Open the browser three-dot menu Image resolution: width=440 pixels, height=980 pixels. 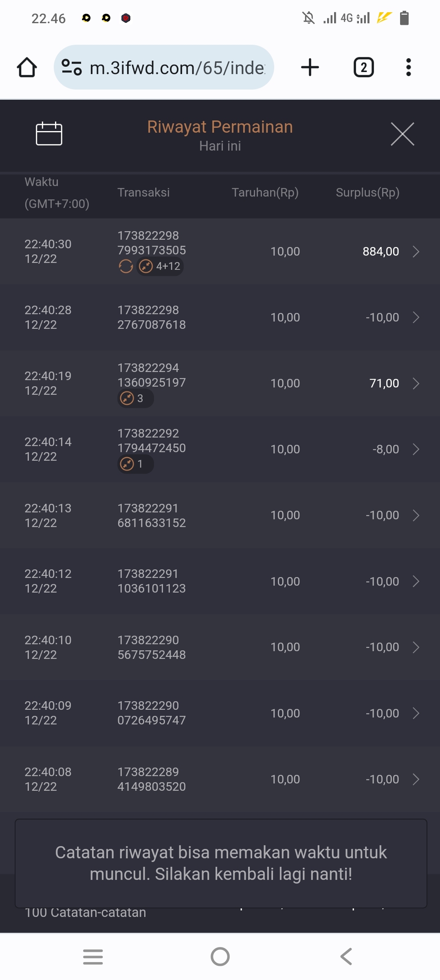coord(408,67)
